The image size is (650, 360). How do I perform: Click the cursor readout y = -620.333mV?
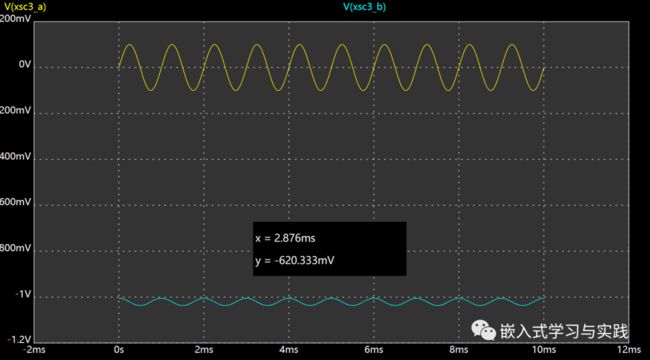[x=295, y=260]
